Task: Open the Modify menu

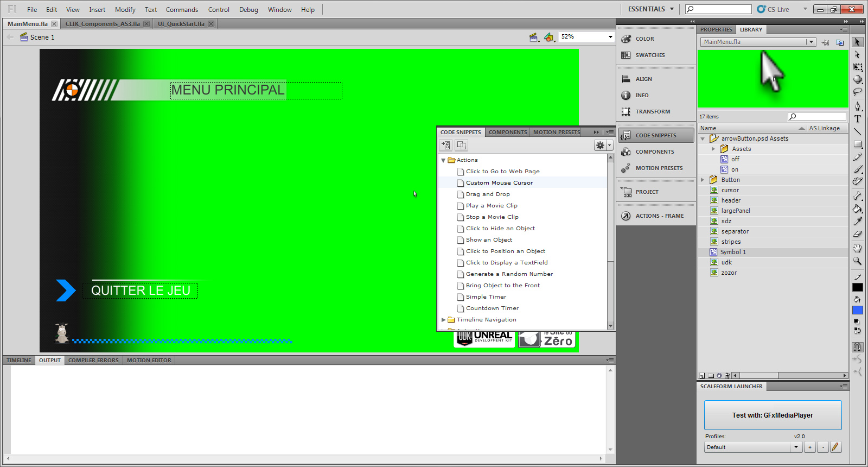Action: (x=125, y=9)
